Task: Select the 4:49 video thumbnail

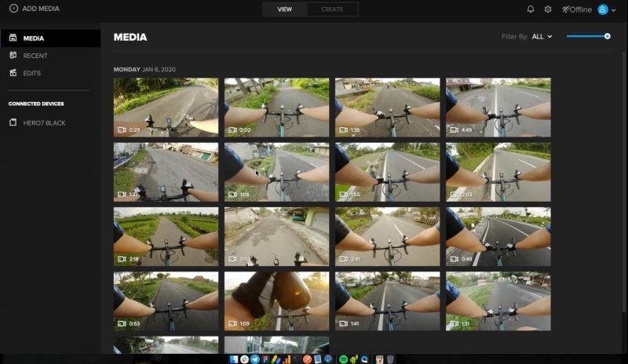Action: tap(498, 107)
